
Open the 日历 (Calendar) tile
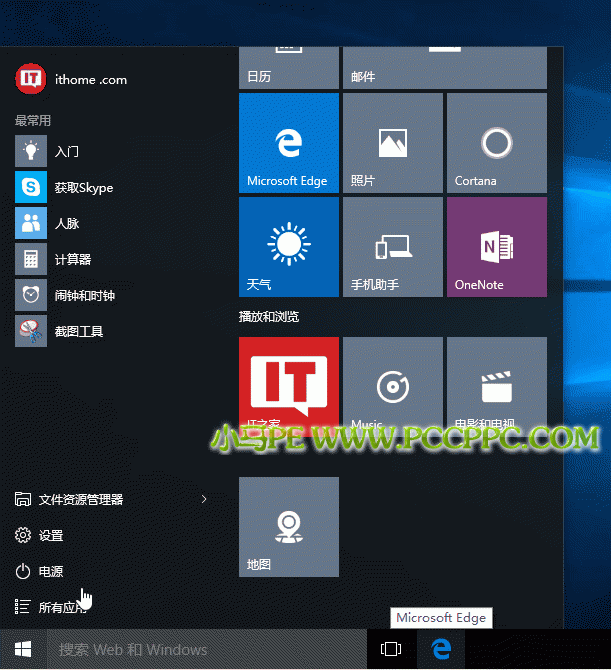[x=289, y=68]
